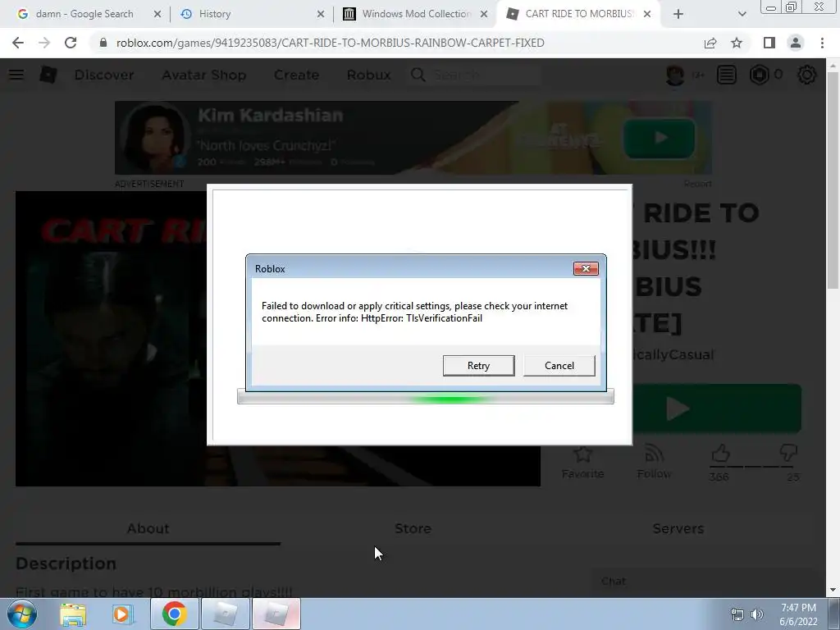
Task: Open a new tab with plus button
Action: [678, 15]
